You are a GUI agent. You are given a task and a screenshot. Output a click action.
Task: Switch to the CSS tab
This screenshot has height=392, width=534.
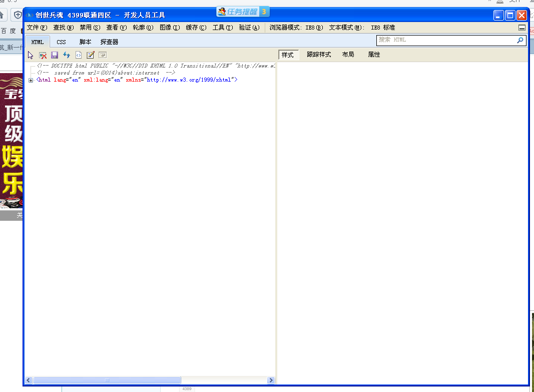click(61, 42)
